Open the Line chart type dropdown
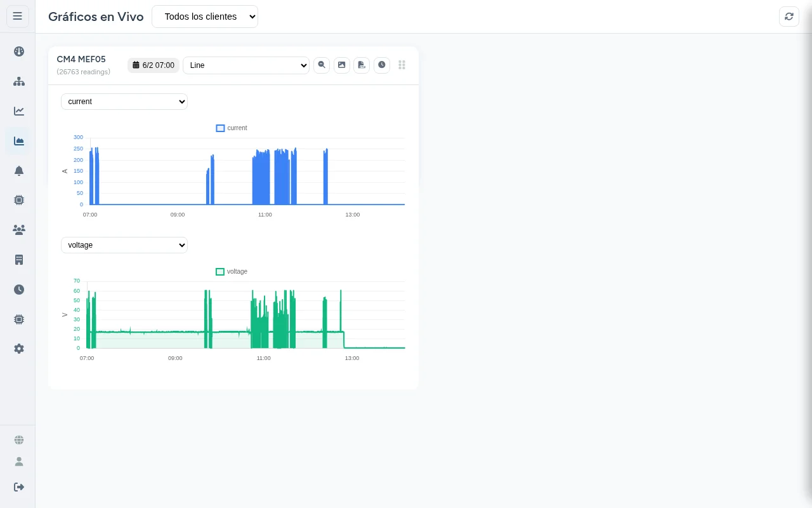Viewport: 812px width, 508px height. pos(246,65)
